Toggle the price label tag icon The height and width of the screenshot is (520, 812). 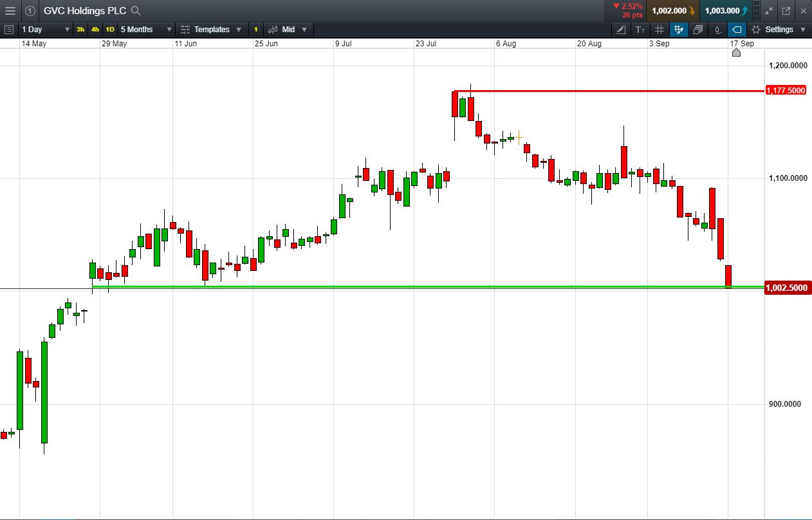point(737,30)
